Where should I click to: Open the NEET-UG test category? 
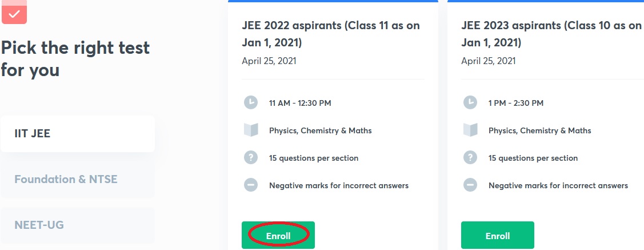click(x=78, y=225)
